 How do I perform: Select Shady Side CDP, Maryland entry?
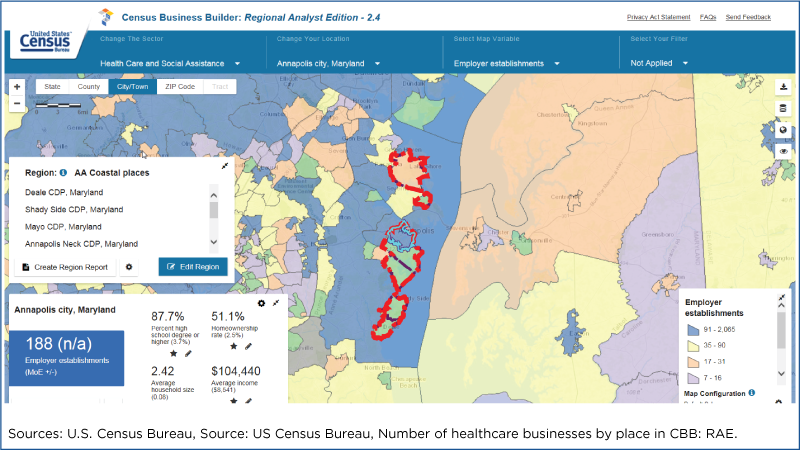(74, 210)
